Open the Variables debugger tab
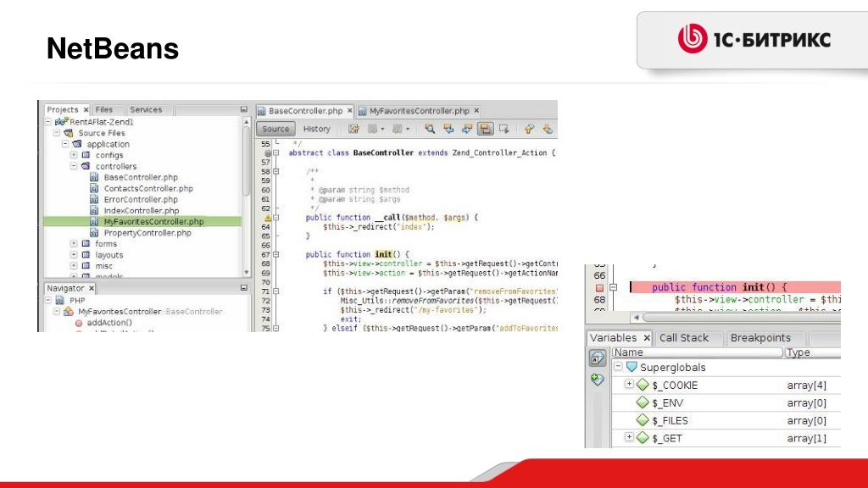Screen dimensions: 868x488 (x=614, y=337)
